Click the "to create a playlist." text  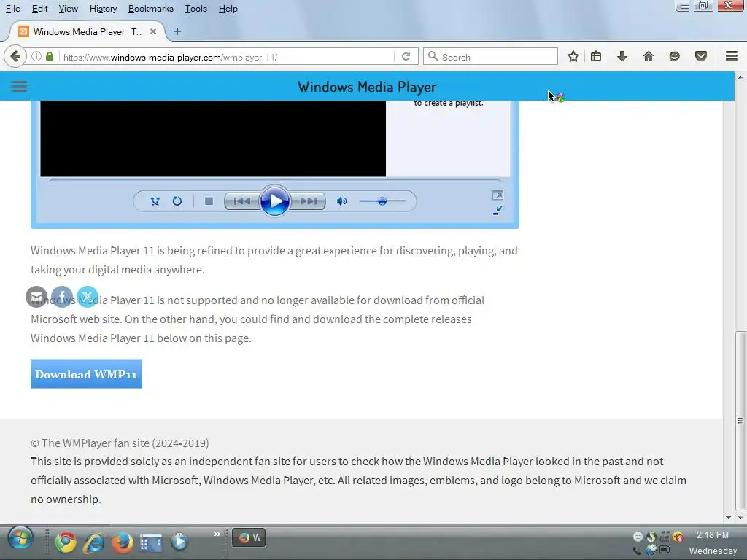449,103
